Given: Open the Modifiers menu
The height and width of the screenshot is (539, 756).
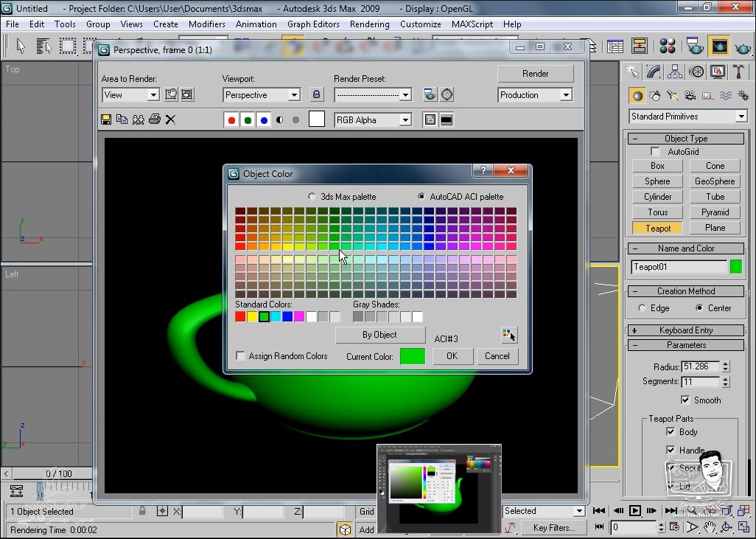Looking at the screenshot, I should (206, 24).
